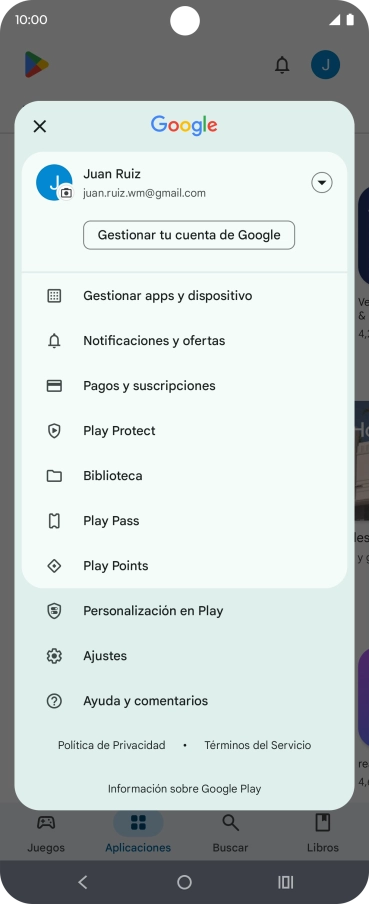Image resolution: width=369 pixels, height=904 pixels.
Task: View Información sobre Google Play
Action: pos(184,789)
